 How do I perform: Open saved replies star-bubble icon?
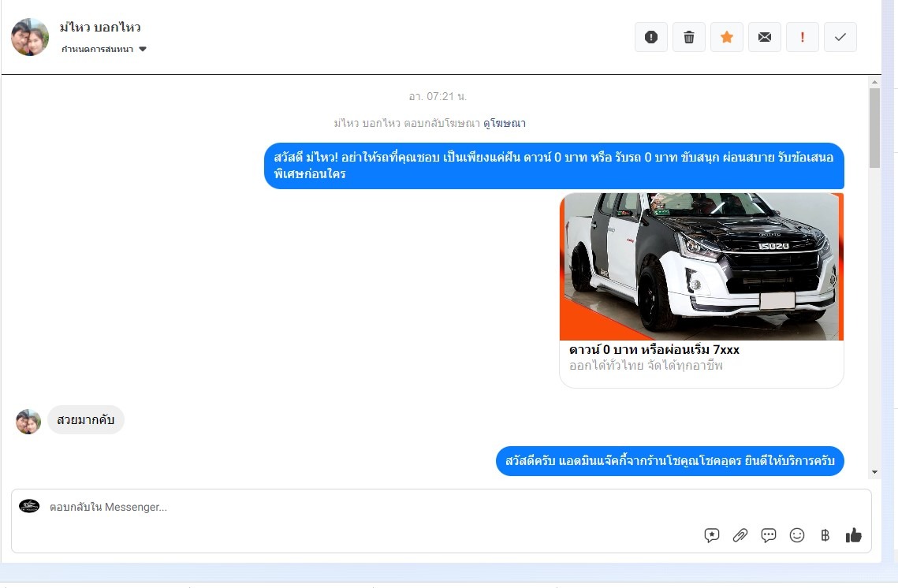[711, 535]
